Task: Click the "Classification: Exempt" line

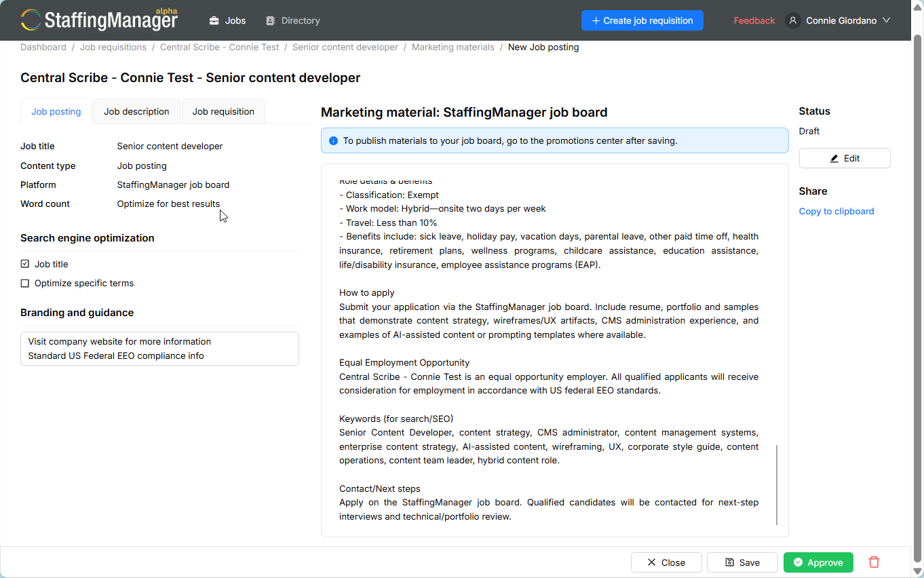Action: [x=389, y=195]
